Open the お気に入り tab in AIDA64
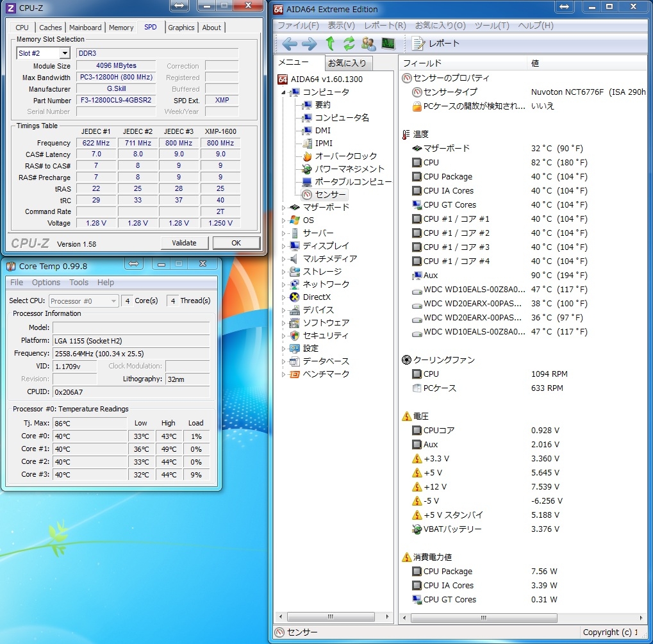 (x=347, y=63)
